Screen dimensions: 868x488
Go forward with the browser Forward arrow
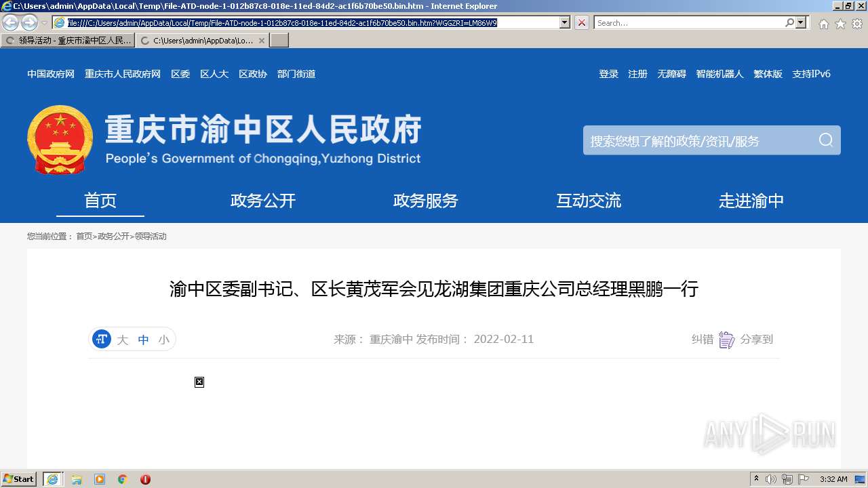[x=29, y=23]
